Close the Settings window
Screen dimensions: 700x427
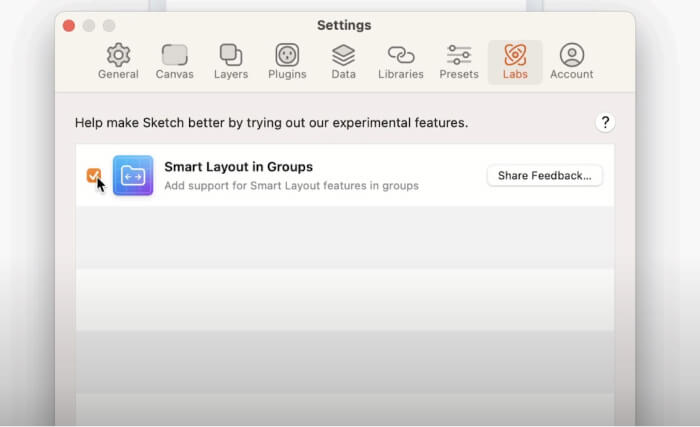pos(69,25)
